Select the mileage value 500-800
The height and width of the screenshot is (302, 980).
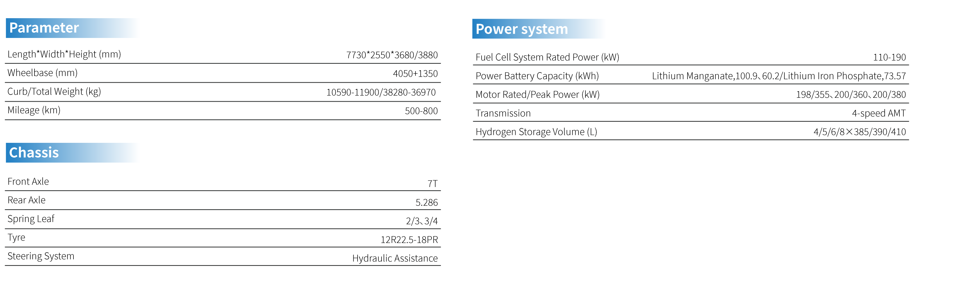coord(421,111)
